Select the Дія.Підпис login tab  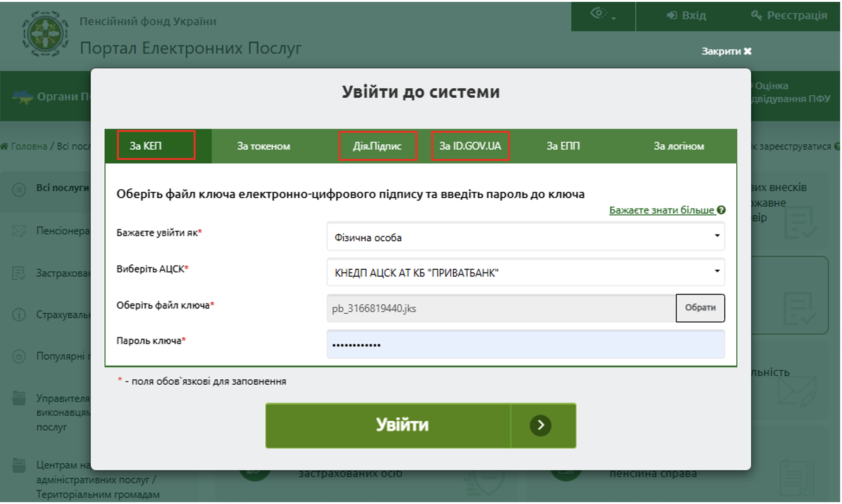[x=377, y=146]
